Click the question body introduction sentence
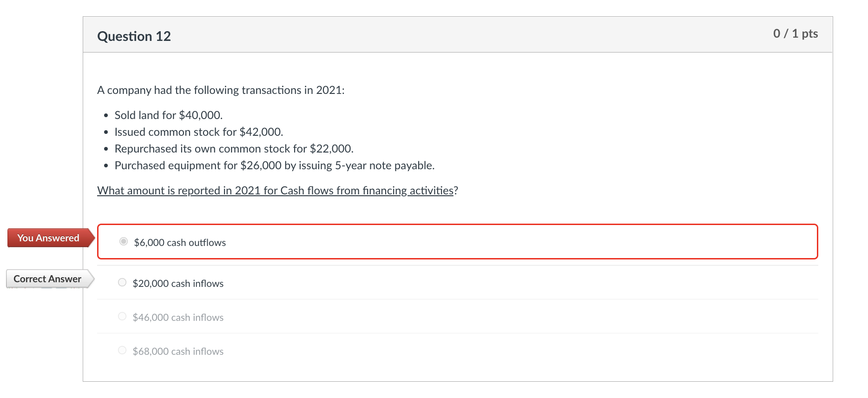The height and width of the screenshot is (398, 868). [221, 90]
